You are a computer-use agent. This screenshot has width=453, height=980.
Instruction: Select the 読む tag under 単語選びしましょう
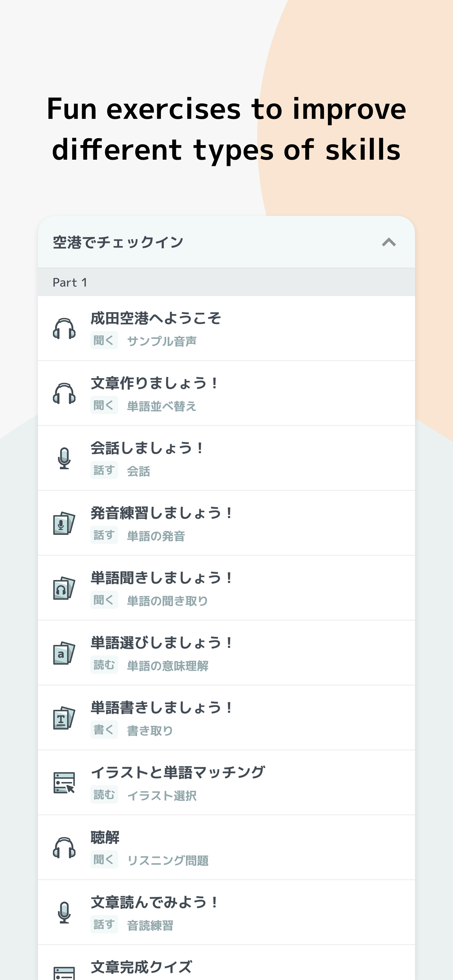tap(104, 665)
